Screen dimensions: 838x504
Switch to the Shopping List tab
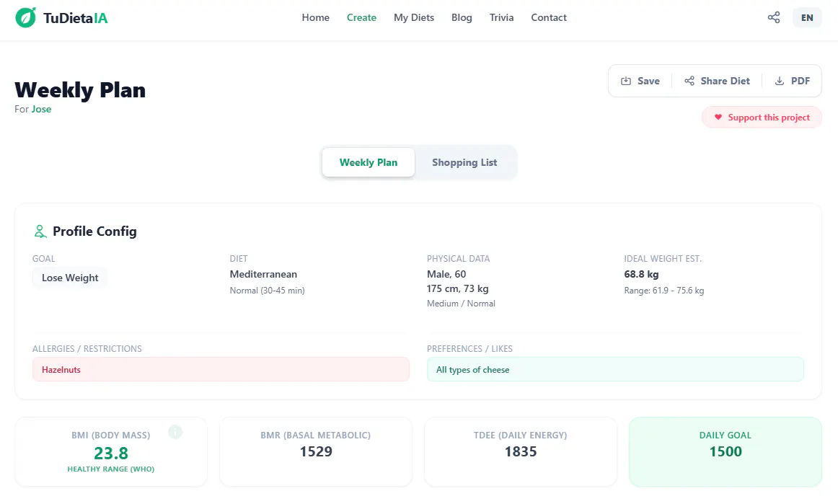coord(464,162)
